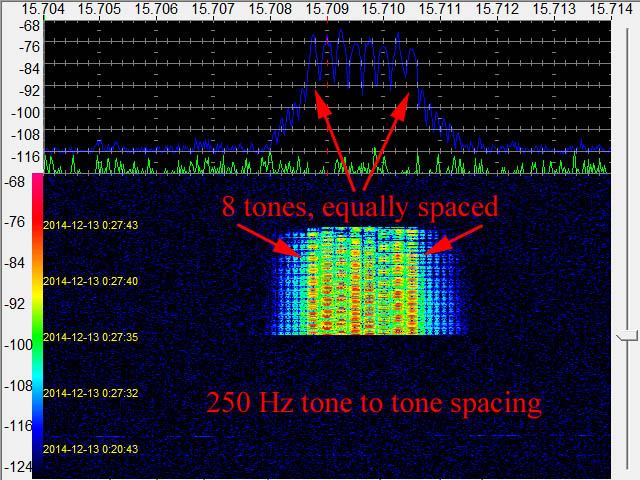Click the -84 label on the spectrum dB axis
The image size is (640, 480).
29,69
